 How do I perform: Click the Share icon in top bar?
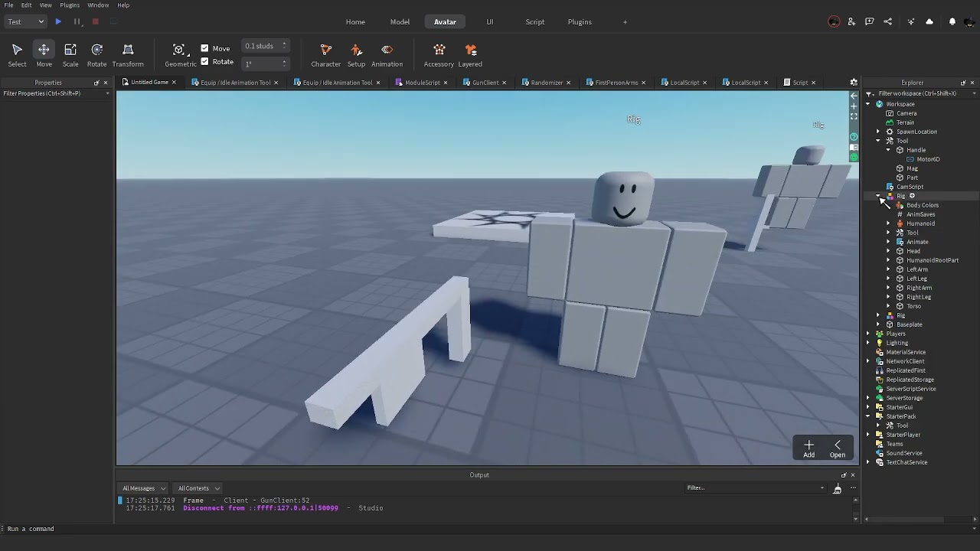(x=888, y=21)
